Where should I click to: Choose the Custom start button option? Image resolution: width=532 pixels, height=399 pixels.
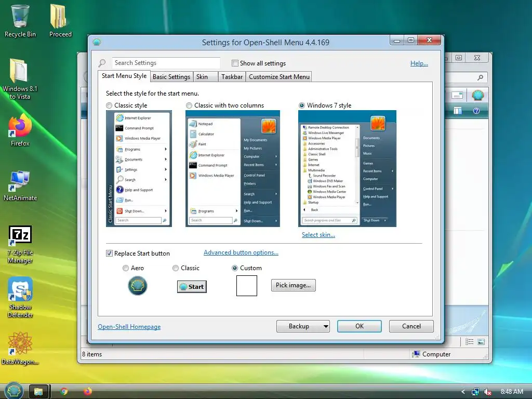234,268
